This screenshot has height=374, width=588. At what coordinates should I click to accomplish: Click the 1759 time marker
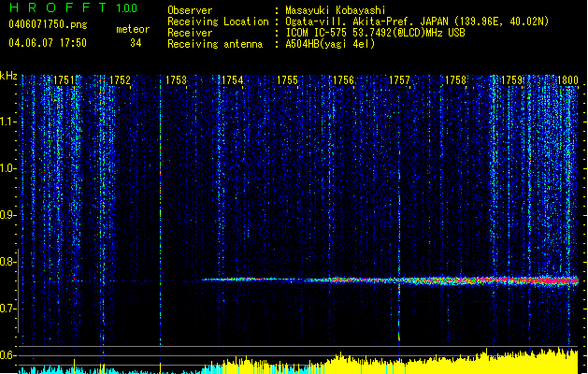tap(511, 81)
